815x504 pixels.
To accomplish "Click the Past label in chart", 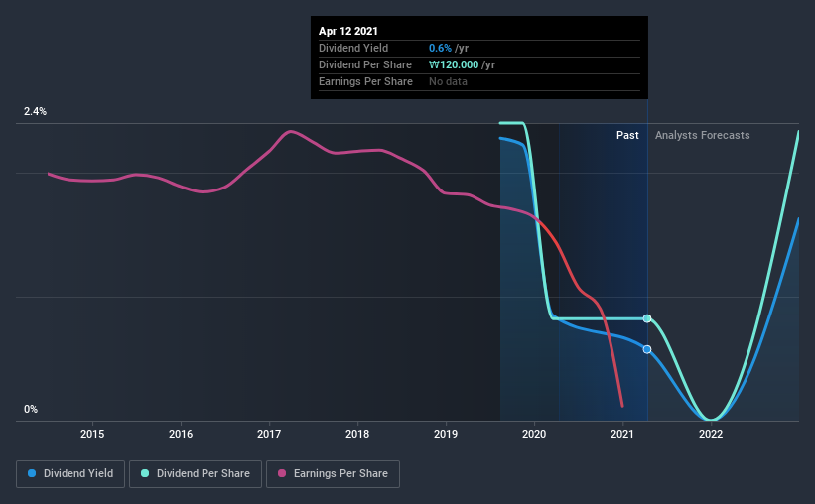I will [x=627, y=135].
